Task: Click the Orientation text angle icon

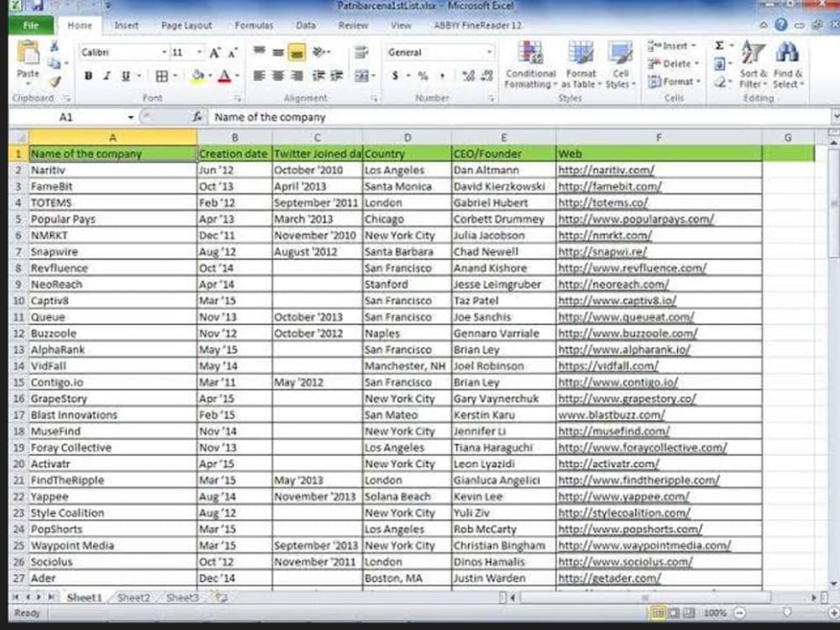Action: point(320,51)
